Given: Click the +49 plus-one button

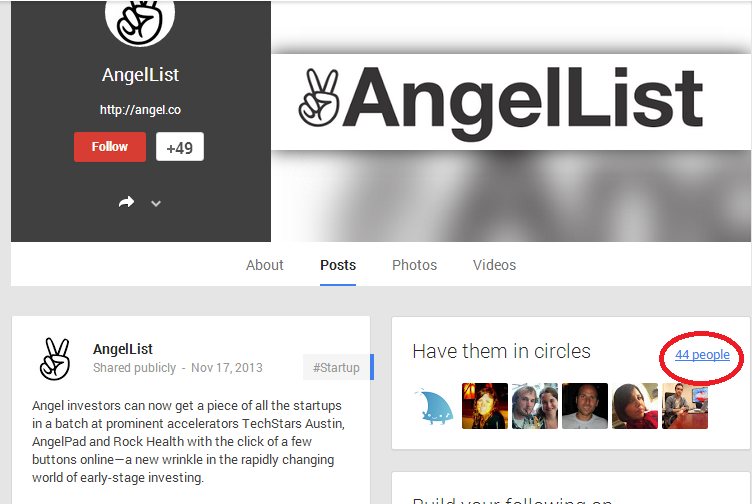Looking at the screenshot, I should 180,147.
